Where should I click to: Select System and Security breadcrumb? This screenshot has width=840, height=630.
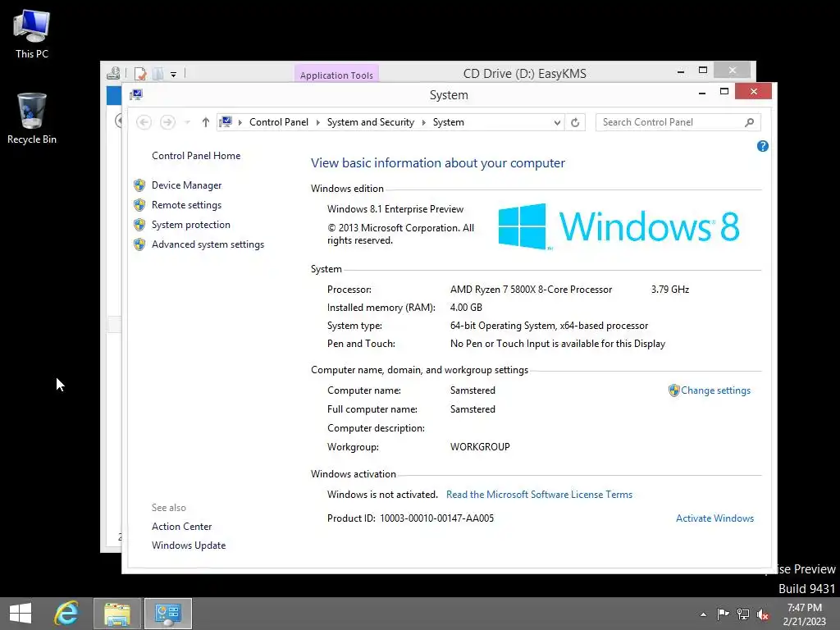tap(371, 122)
